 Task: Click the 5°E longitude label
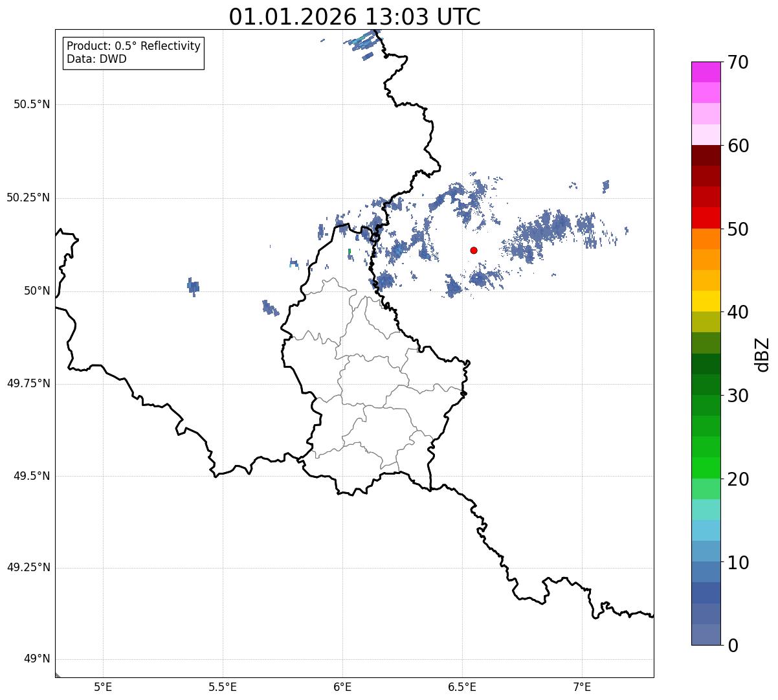coord(103,688)
